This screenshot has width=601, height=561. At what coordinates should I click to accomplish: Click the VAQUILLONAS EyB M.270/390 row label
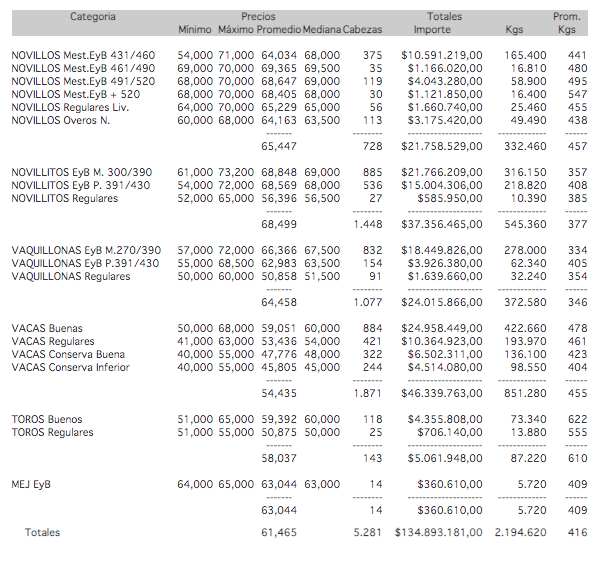coord(85,250)
